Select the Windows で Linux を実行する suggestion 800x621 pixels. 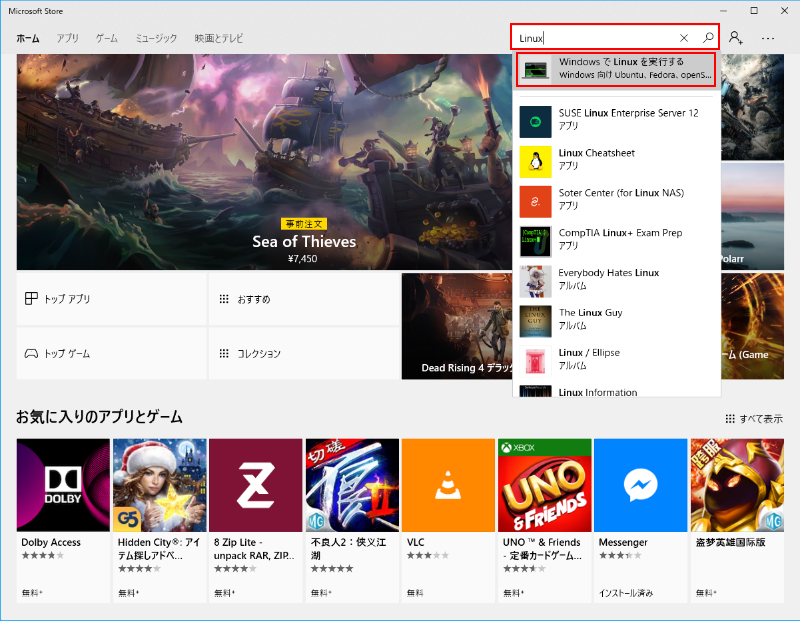click(616, 68)
